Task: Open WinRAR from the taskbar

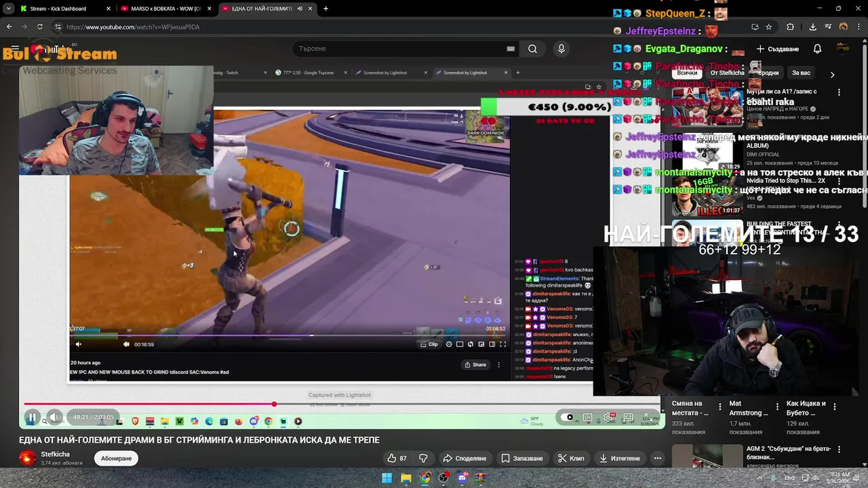Action: coord(481,478)
